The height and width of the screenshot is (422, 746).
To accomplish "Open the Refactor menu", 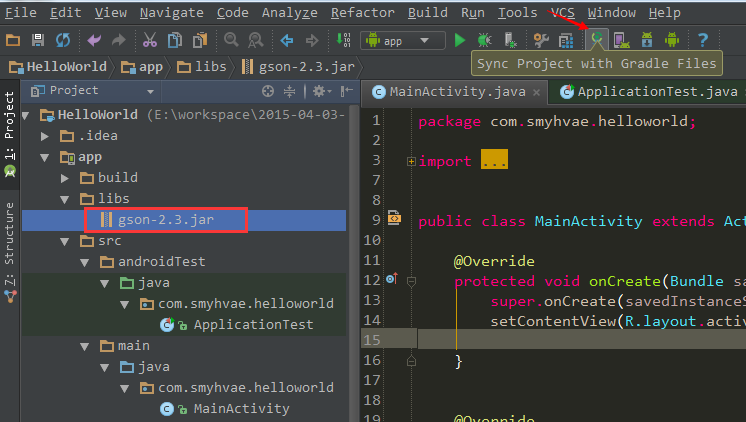I will click(363, 12).
